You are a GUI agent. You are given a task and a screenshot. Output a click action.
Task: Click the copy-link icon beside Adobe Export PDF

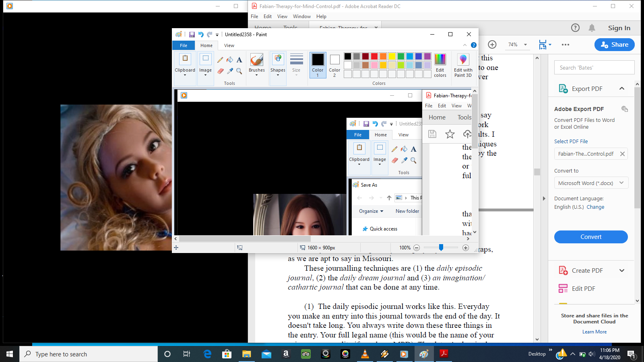(625, 109)
